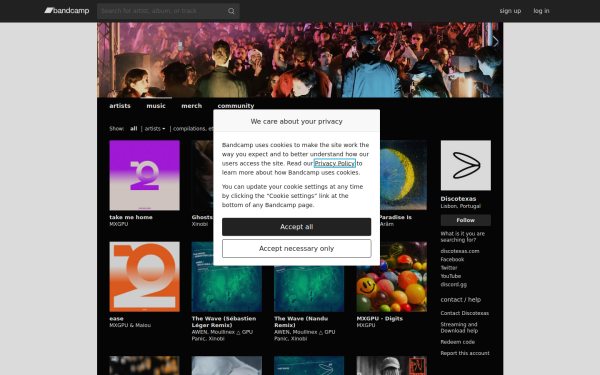600x375 pixels.
Task: Open the Privacy Policy link
Action: click(334, 163)
